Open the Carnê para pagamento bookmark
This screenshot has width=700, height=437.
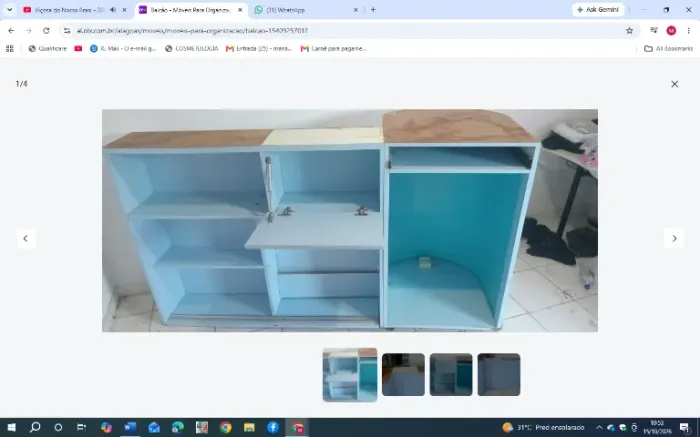tap(334, 49)
